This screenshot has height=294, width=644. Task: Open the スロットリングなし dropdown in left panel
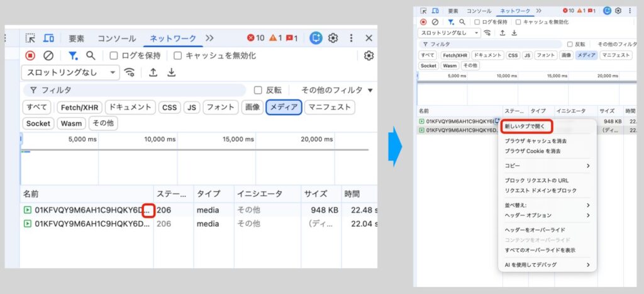point(70,72)
